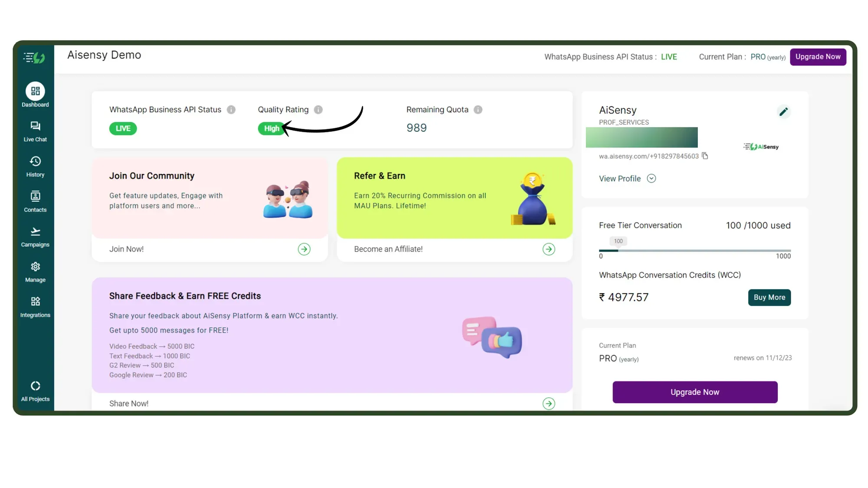
Task: Click info icon beside WhatsApp Business API Status
Action: point(231,110)
